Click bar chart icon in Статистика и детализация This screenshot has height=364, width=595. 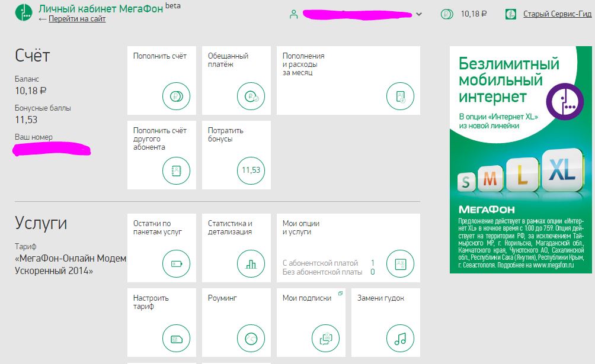pyautogui.click(x=251, y=263)
